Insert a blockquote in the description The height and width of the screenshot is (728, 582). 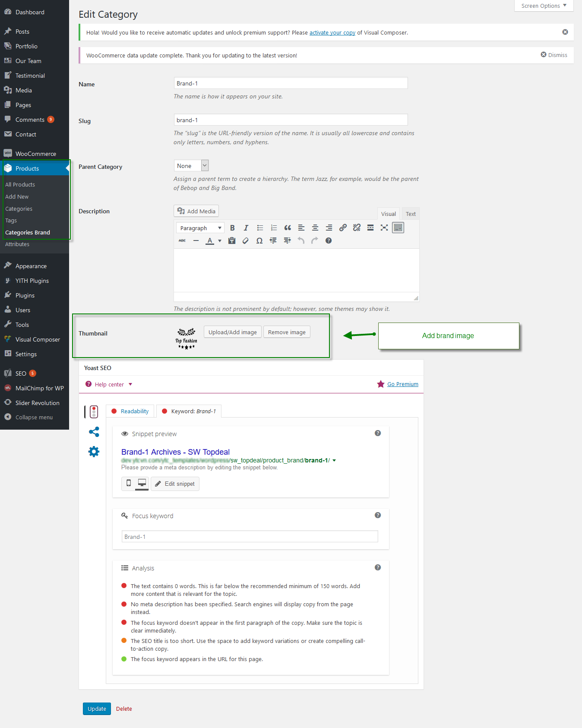pyautogui.click(x=288, y=228)
